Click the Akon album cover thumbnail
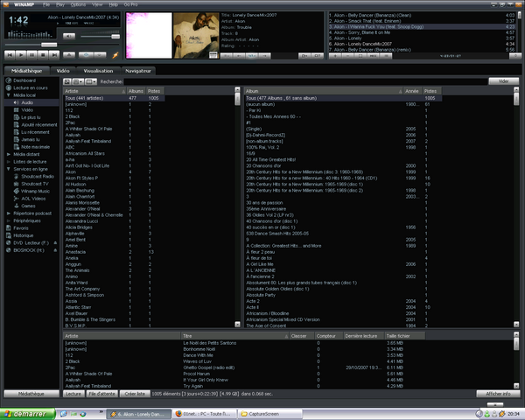Screen dimensions: 525x420 (196, 36)
